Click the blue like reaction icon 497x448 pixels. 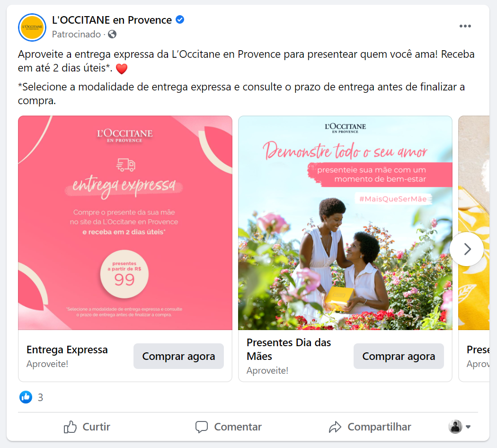[26, 397]
